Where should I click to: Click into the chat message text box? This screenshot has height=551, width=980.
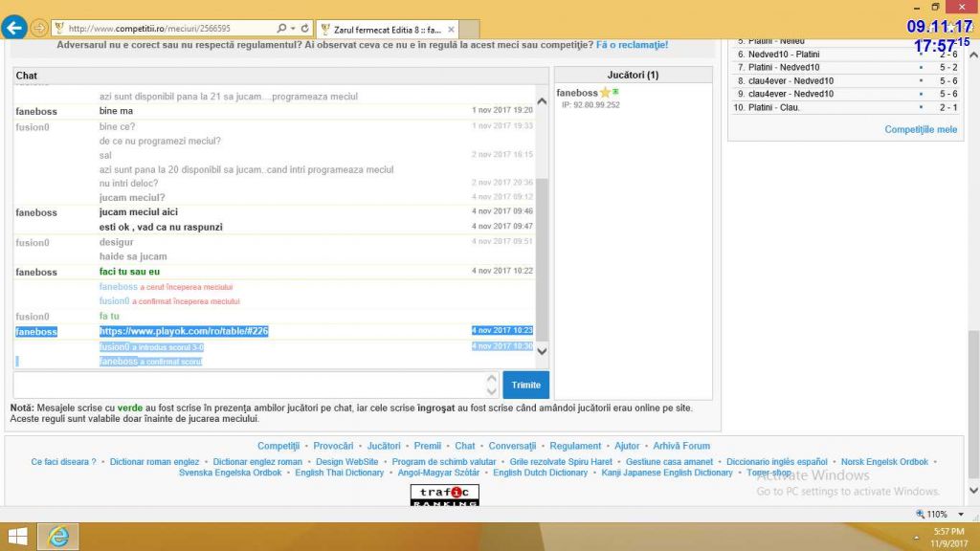(x=249, y=385)
